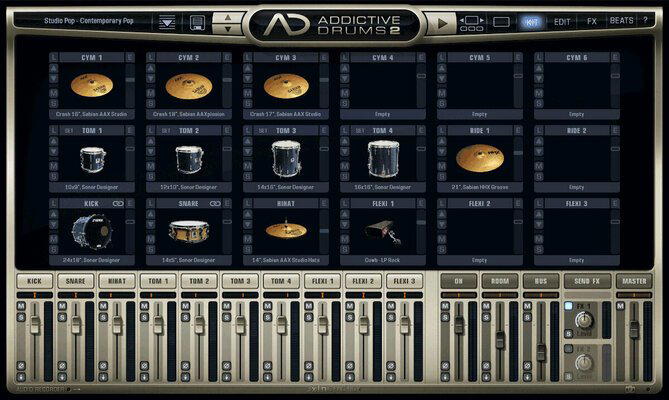The image size is (669, 400).
Task: Mute the MASTER channel
Action: 620,306
